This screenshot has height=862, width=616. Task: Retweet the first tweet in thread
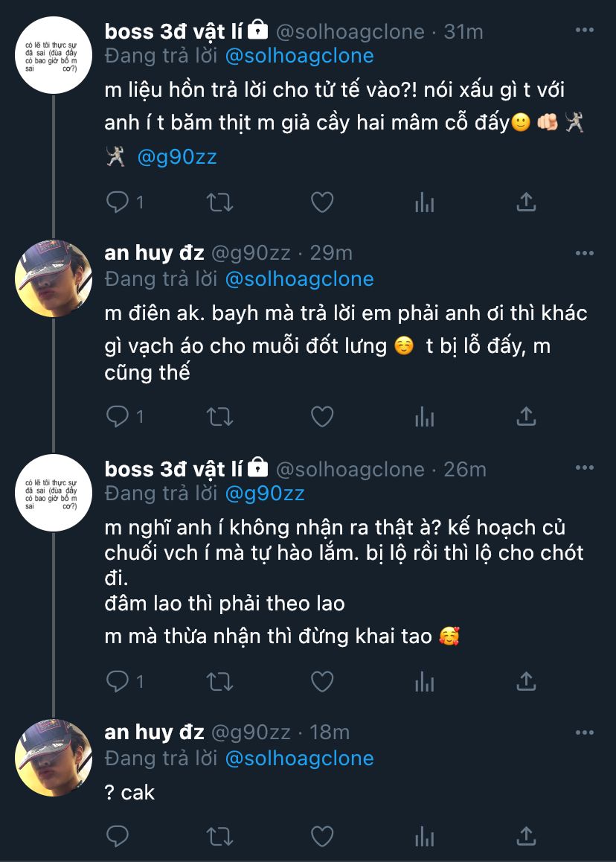pyautogui.click(x=220, y=201)
